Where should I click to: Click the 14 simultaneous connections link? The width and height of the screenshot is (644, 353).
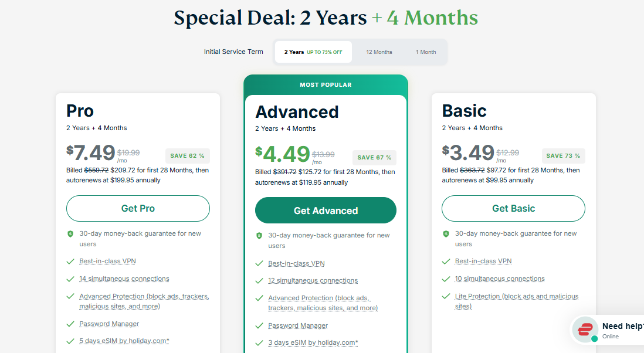(124, 279)
